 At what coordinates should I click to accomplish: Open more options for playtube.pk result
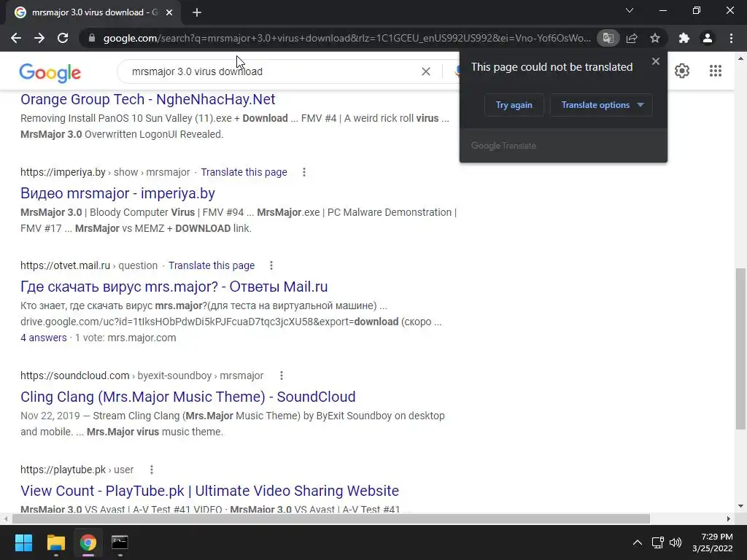(152, 470)
